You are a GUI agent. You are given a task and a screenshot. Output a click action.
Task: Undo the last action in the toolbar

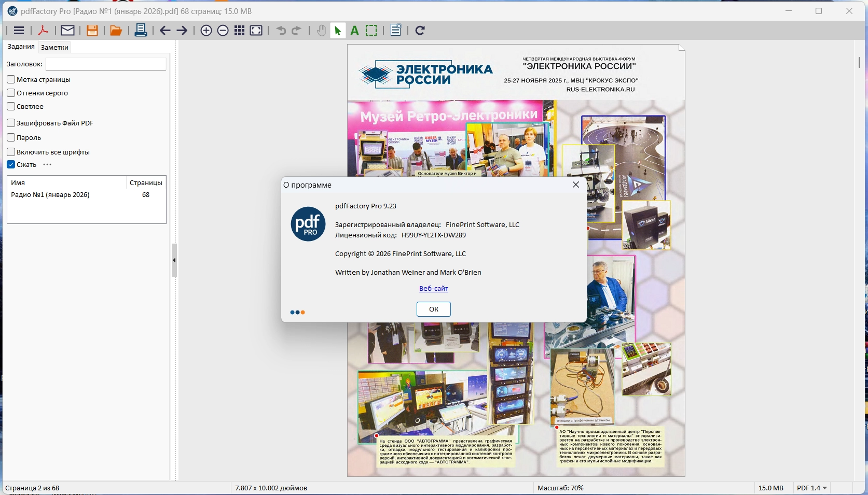[x=281, y=31]
